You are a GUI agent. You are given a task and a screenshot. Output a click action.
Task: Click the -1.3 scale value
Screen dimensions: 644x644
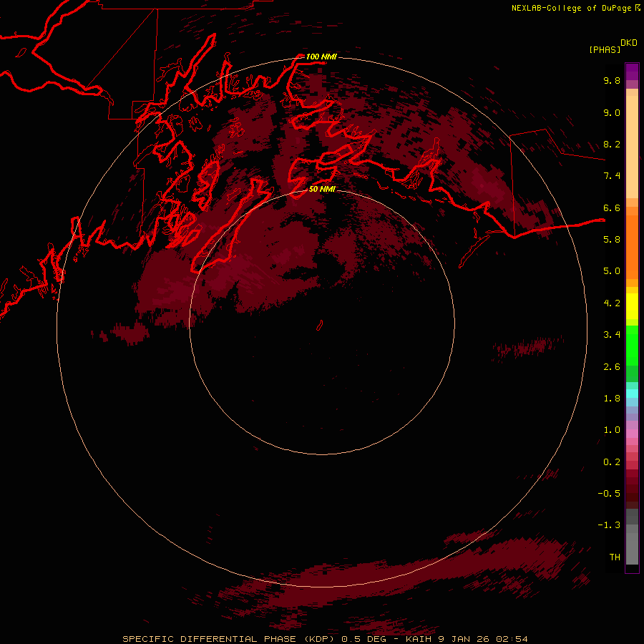(x=609, y=525)
